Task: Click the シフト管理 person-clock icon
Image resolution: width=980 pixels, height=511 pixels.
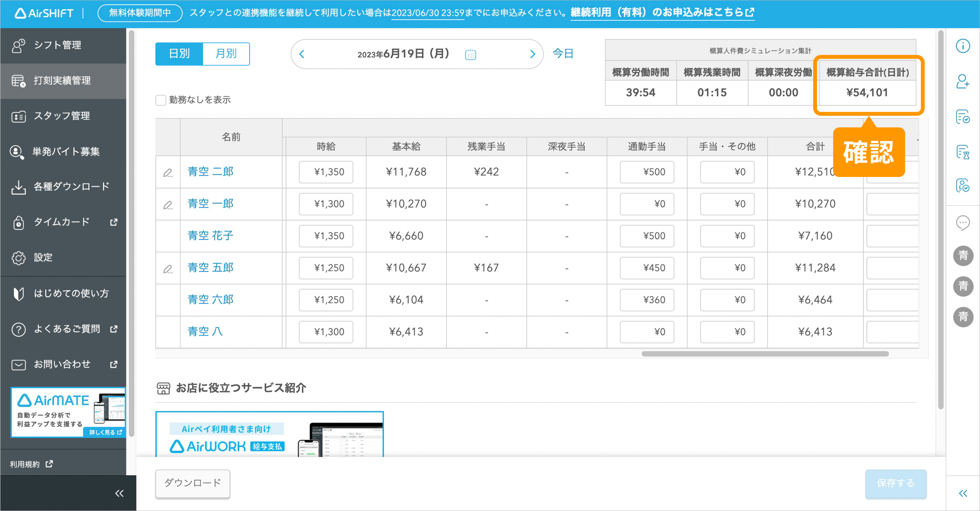Action: [18, 46]
